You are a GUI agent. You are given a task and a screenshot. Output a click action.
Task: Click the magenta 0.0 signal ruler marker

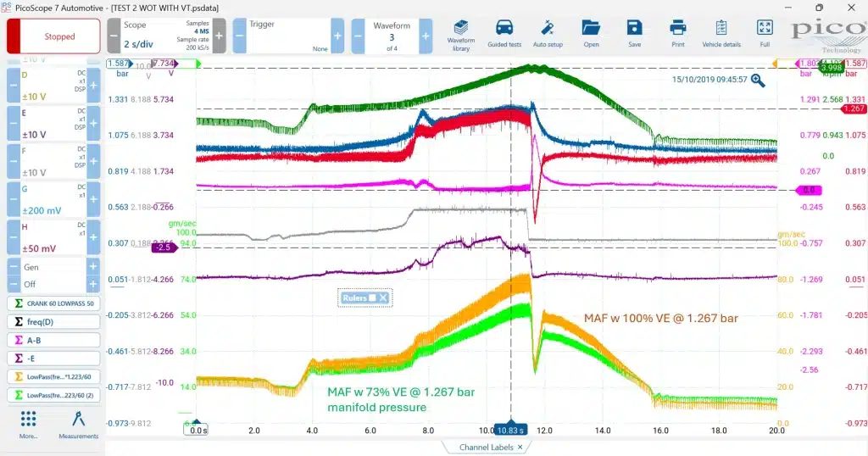pos(809,191)
